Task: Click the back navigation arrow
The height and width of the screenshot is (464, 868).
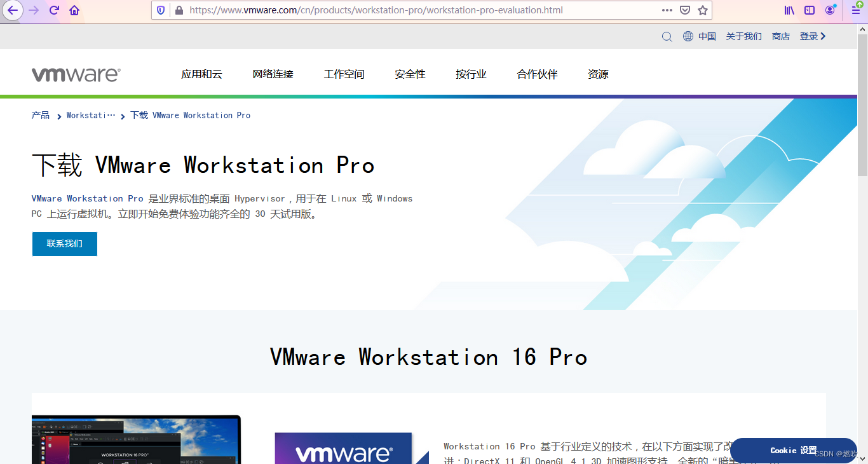Action: (13, 10)
